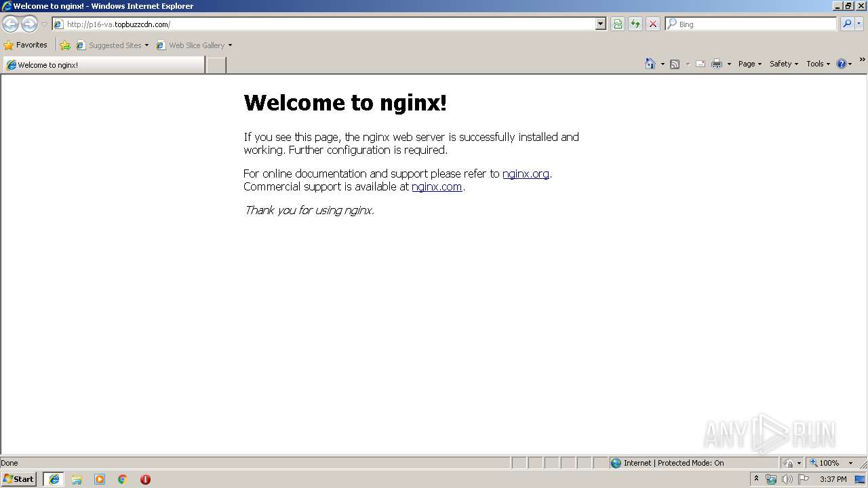
Task: Click the Home icon in command bar
Action: click(650, 64)
